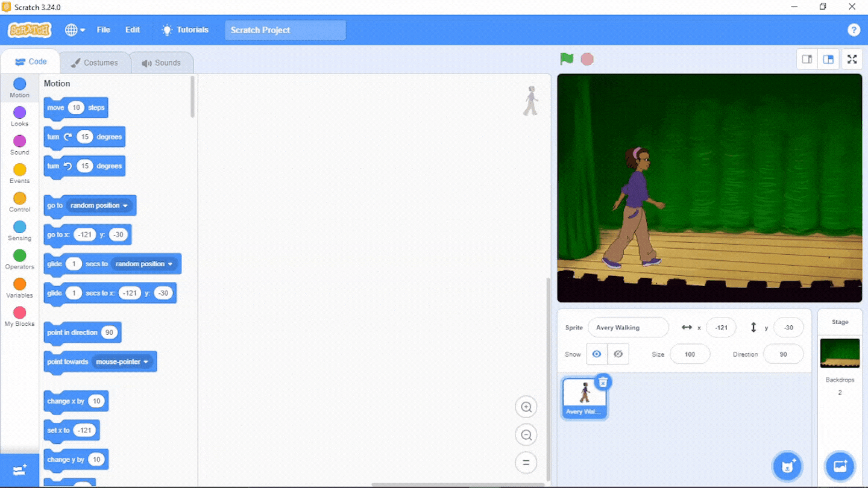Screen dimensions: 868x488
Task: Show the sprite with the eye button
Action: [597, 354]
